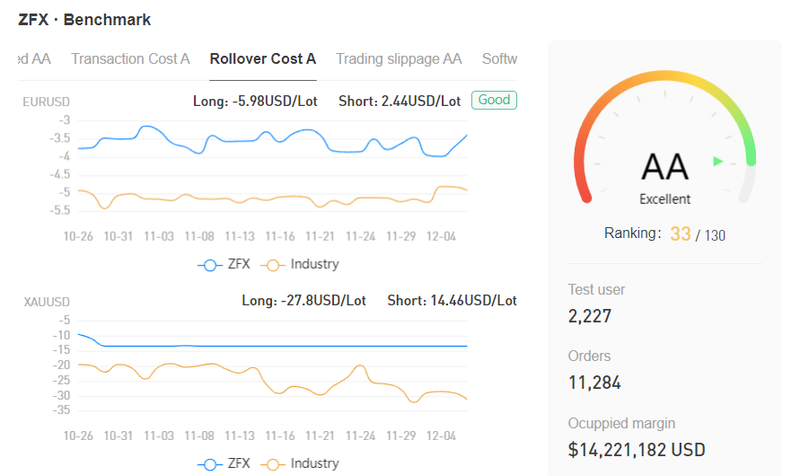Click the Good rating badge

point(494,100)
